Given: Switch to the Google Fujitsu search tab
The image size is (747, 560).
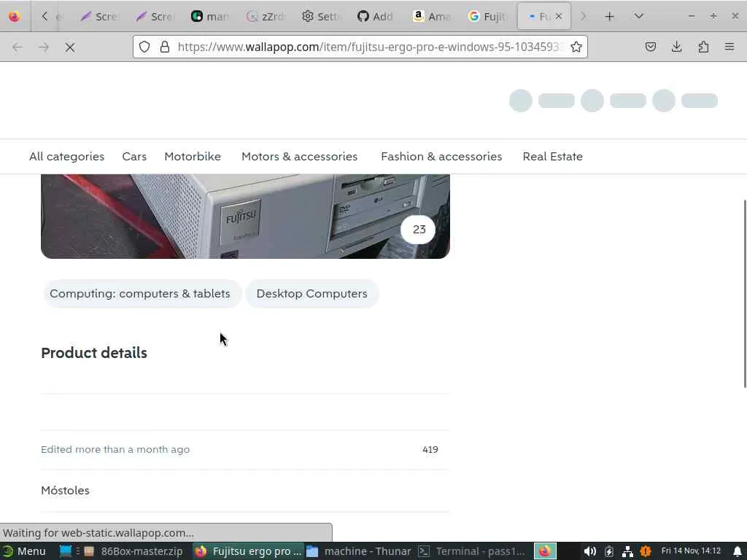Looking at the screenshot, I should [487, 16].
